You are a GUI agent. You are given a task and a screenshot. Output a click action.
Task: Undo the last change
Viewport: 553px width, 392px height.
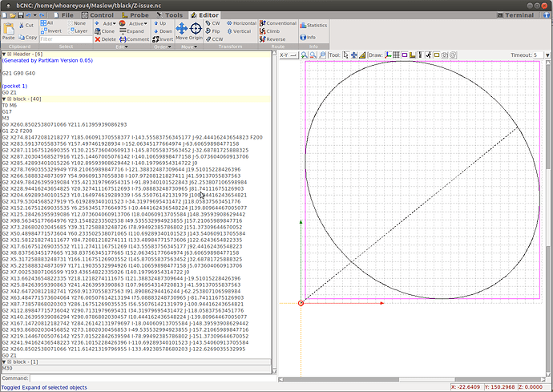coord(28,15)
